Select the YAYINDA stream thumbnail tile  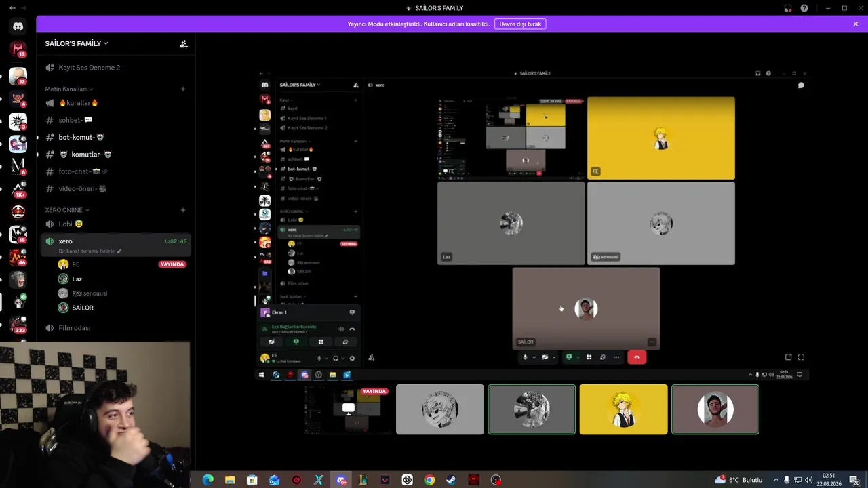click(x=349, y=409)
